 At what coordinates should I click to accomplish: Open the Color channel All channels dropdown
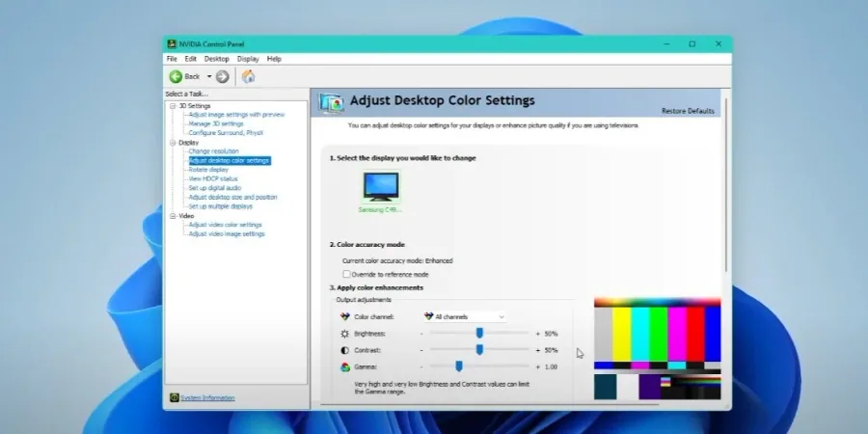tap(465, 316)
